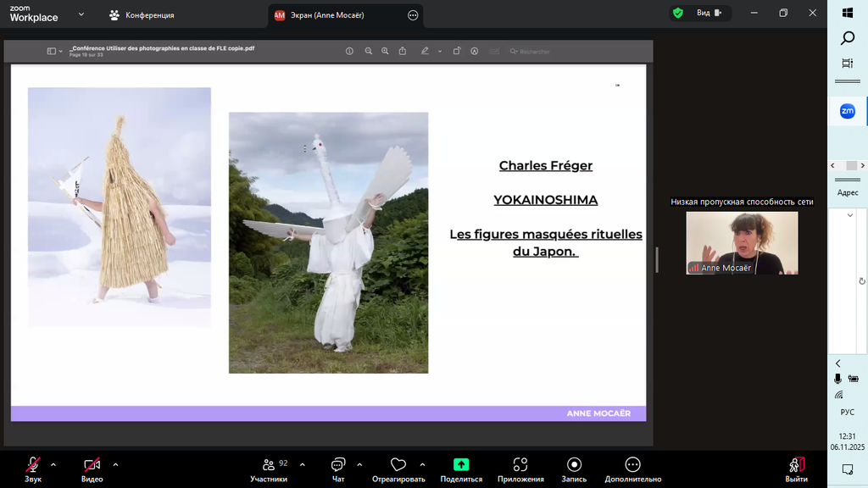
Task: Click the green encryption shield icon
Action: tap(677, 13)
